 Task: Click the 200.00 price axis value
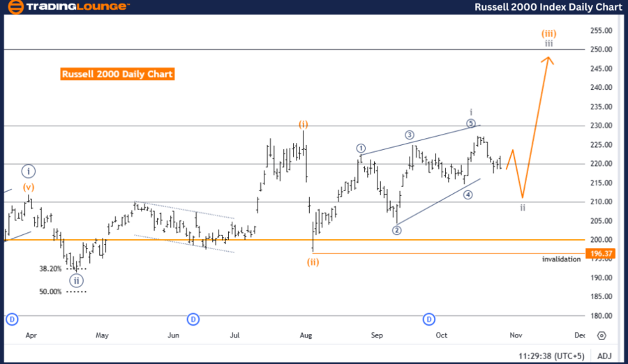[x=601, y=239]
